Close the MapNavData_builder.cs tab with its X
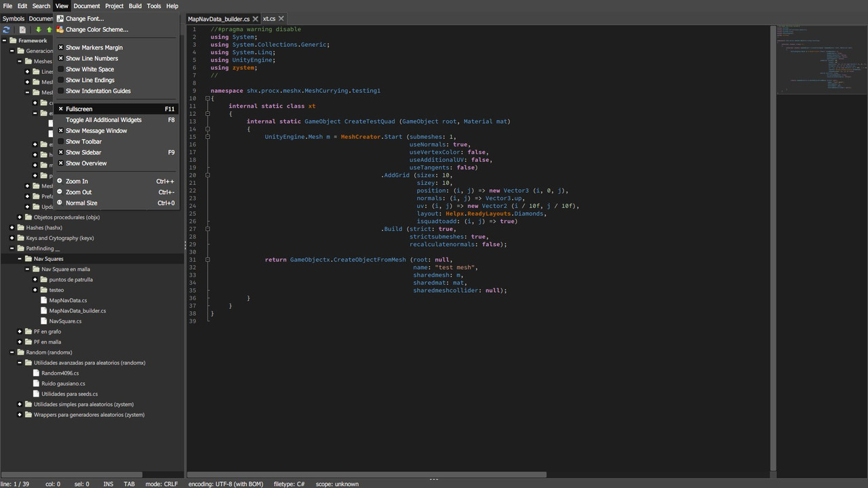Viewport: 868px width, 488px height. (256, 19)
